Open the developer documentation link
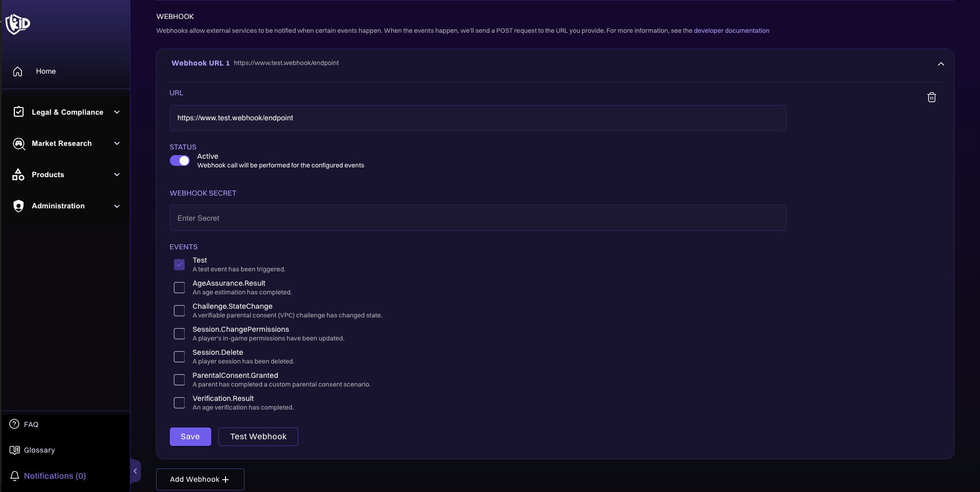 [x=731, y=31]
